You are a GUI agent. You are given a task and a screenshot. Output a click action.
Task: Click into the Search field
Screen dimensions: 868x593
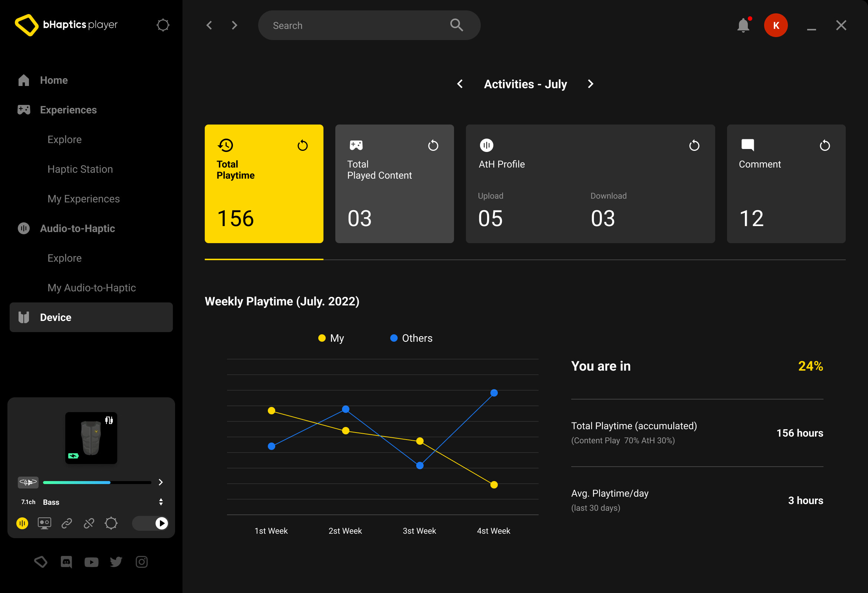tap(359, 25)
